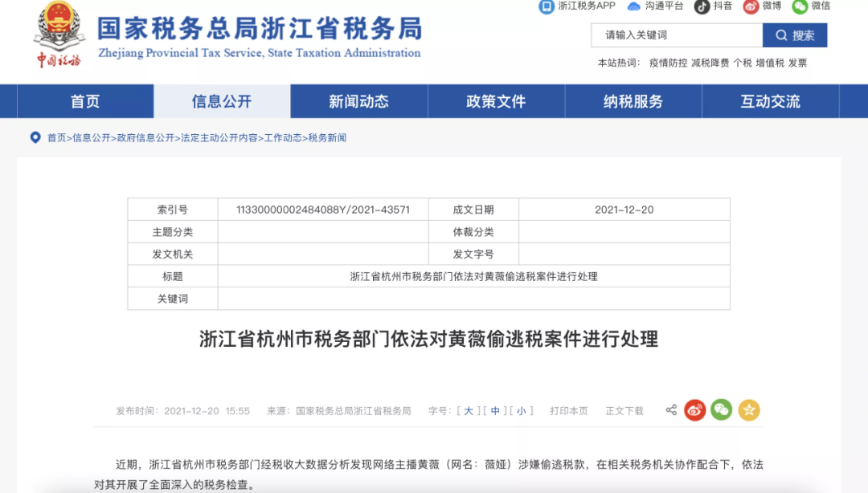The width and height of the screenshot is (868, 493).
Task: Click the 沟通平台 cloud icon
Action: [x=634, y=6]
